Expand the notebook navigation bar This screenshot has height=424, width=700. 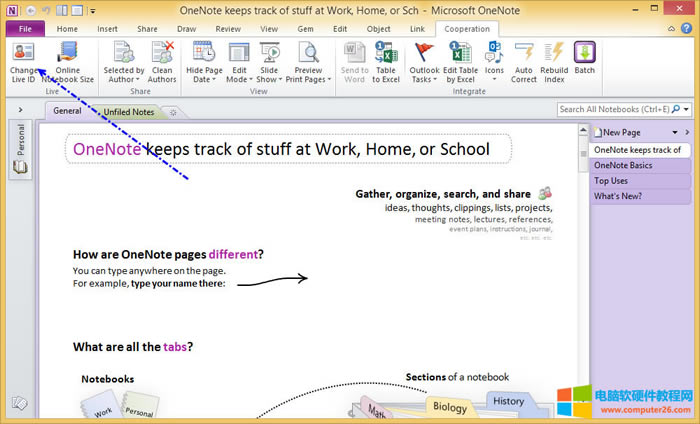19,110
